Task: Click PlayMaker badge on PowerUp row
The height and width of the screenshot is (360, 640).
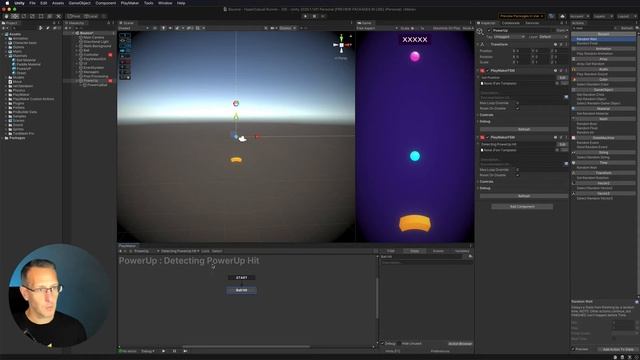Action: 110,81
